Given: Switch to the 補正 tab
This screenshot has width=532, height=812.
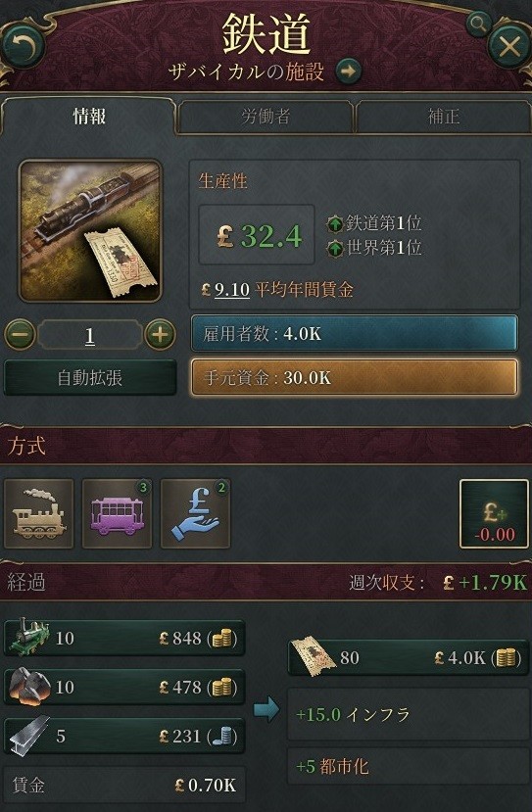Looking at the screenshot, I should click(444, 117).
